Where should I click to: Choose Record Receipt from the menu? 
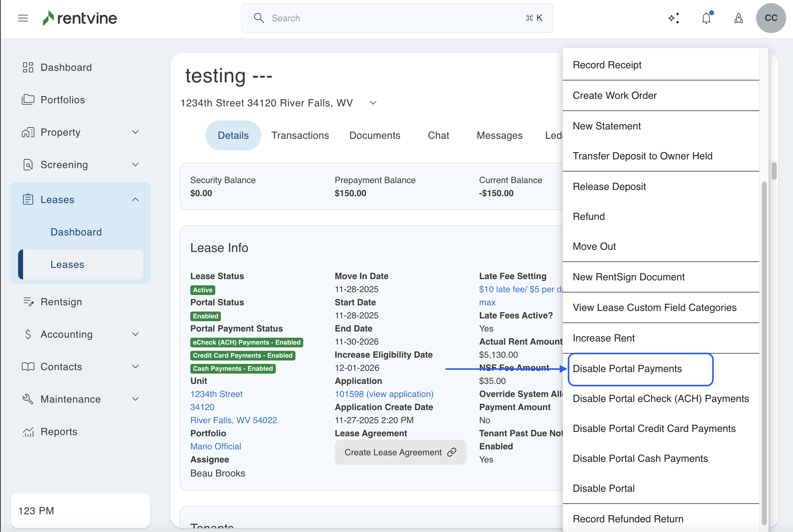[607, 65]
